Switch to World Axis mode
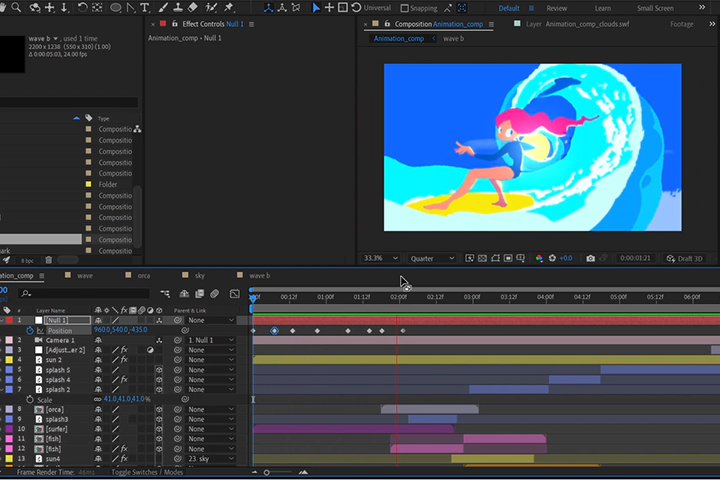Screen dimensions: 720x480 [282, 8]
